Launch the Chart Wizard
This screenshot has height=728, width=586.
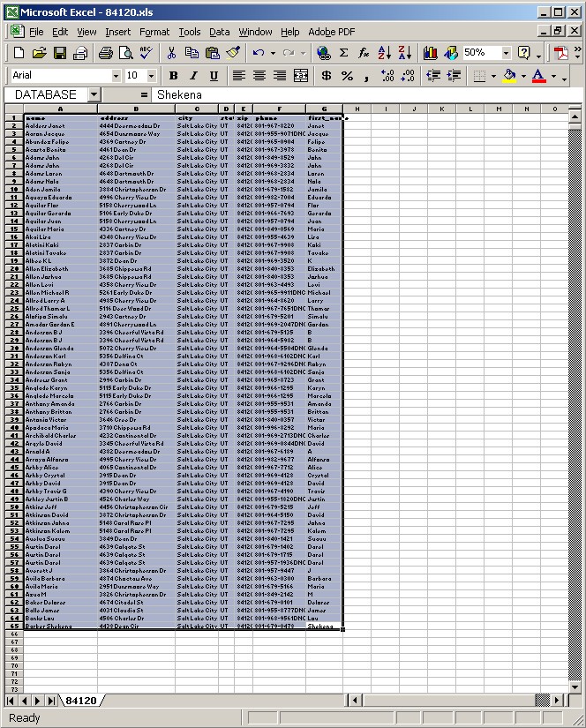[x=431, y=53]
